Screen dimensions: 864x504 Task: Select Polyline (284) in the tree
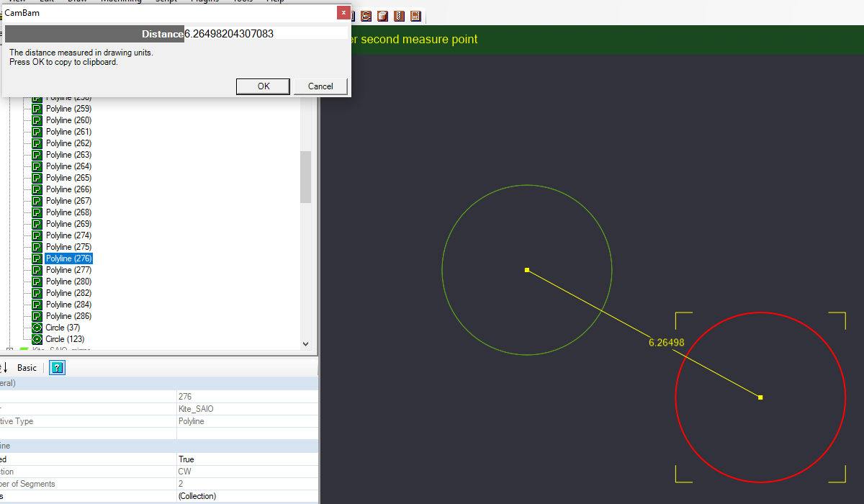(x=68, y=305)
